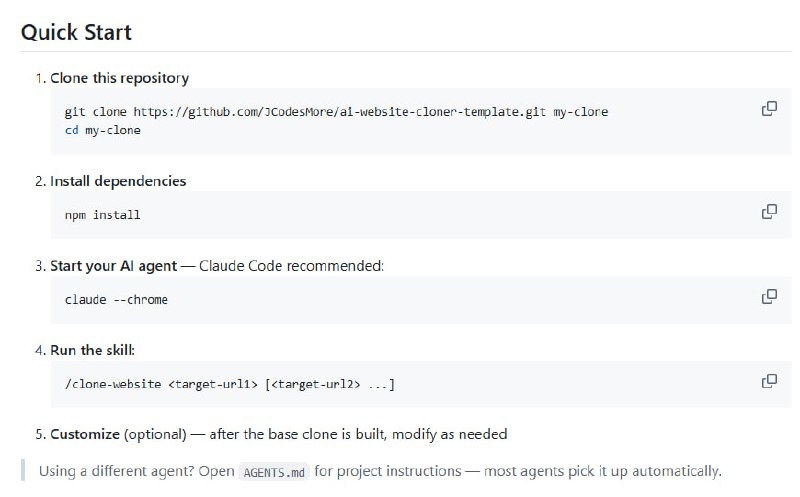Select the 'Run the skill:' step title

(x=92, y=350)
